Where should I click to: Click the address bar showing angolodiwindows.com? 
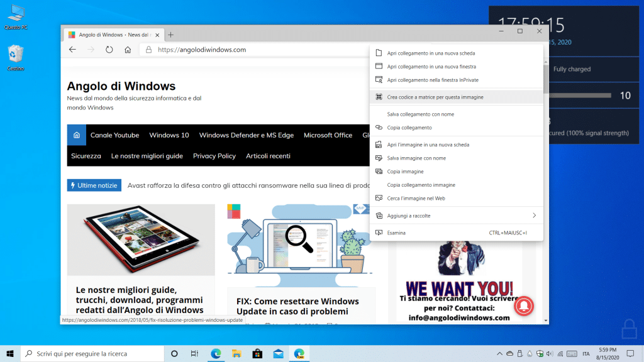pos(252,50)
